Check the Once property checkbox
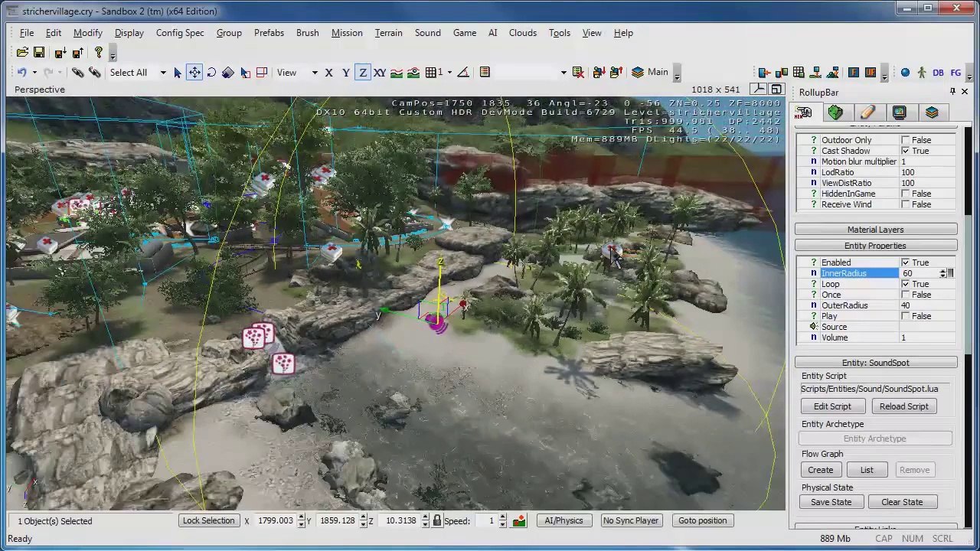Viewport: 980px width, 551px height. pos(906,295)
